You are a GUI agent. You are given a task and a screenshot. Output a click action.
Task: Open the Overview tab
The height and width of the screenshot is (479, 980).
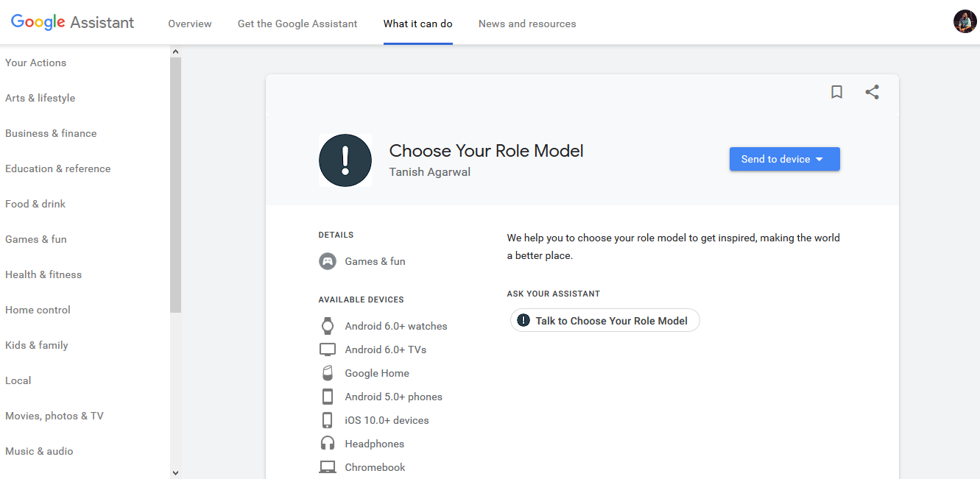(x=190, y=24)
